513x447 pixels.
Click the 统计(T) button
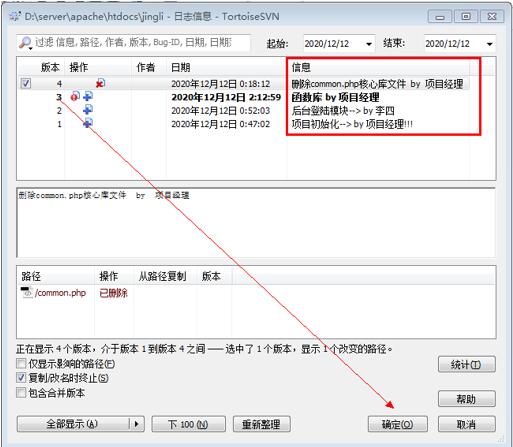coord(466,364)
